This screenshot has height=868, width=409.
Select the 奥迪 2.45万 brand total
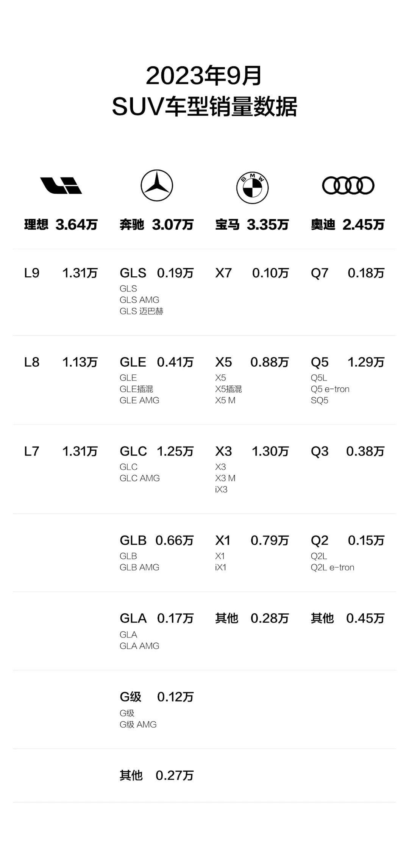click(x=348, y=225)
